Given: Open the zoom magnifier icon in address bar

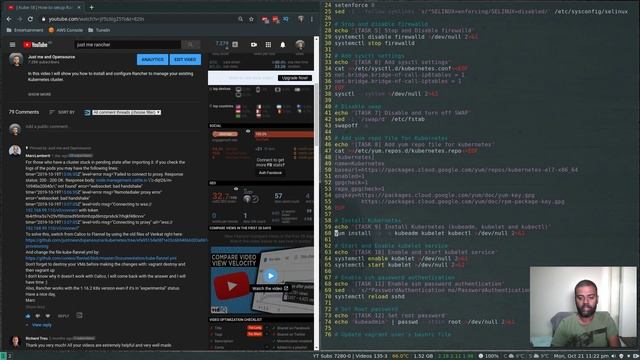Looking at the screenshot, I should (240, 19).
